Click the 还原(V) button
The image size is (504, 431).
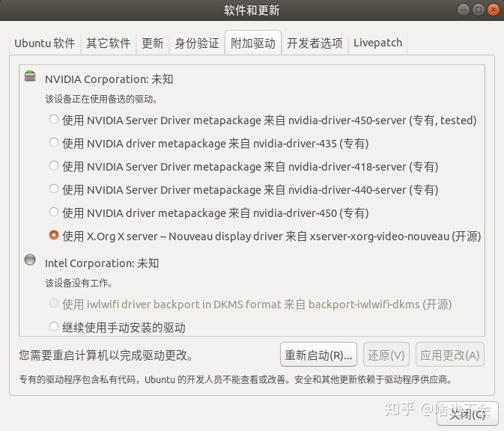pyautogui.click(x=386, y=355)
